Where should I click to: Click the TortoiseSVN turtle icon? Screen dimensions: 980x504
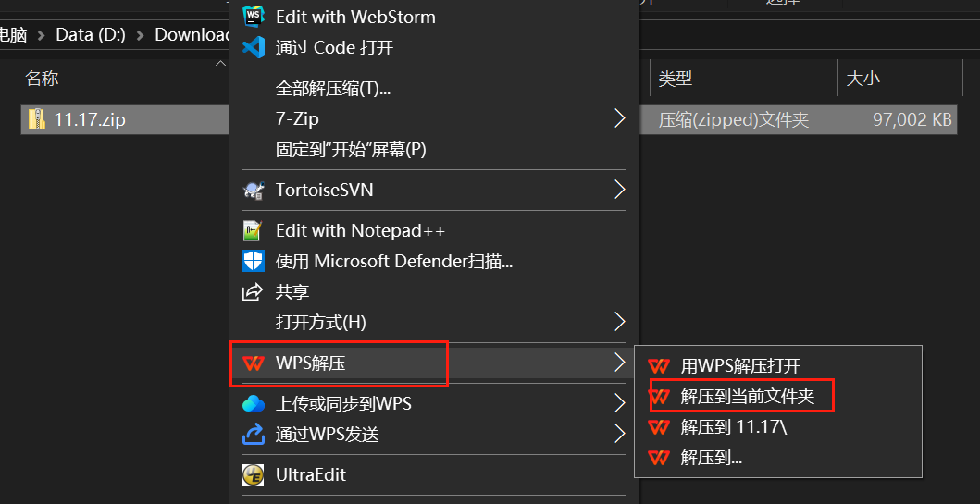pos(254,190)
